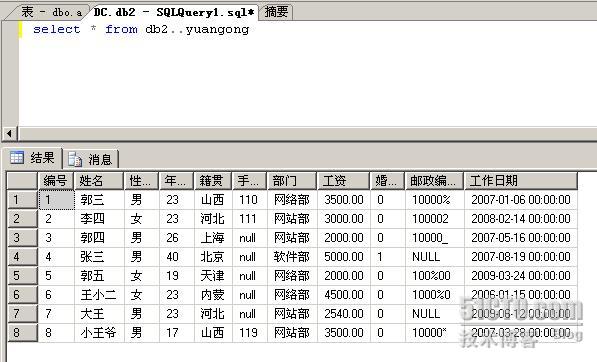Click the name cell 大王
The width and height of the screenshot is (597, 362).
point(99,314)
